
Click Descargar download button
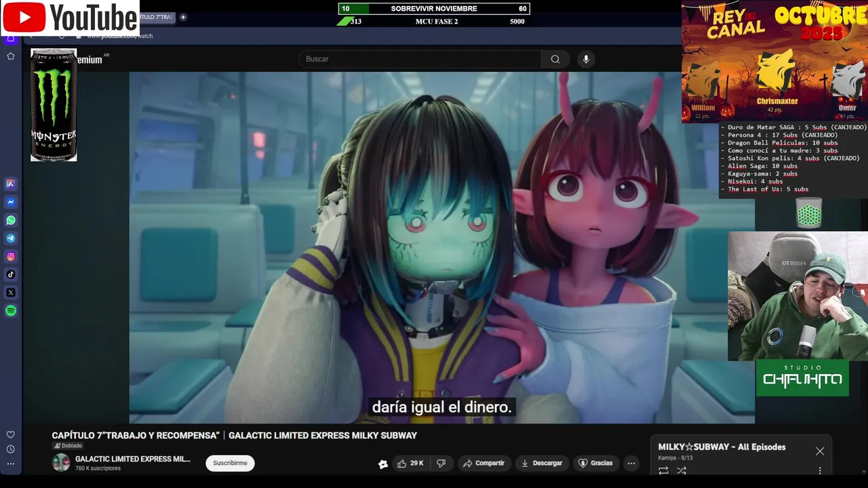pyautogui.click(x=541, y=463)
